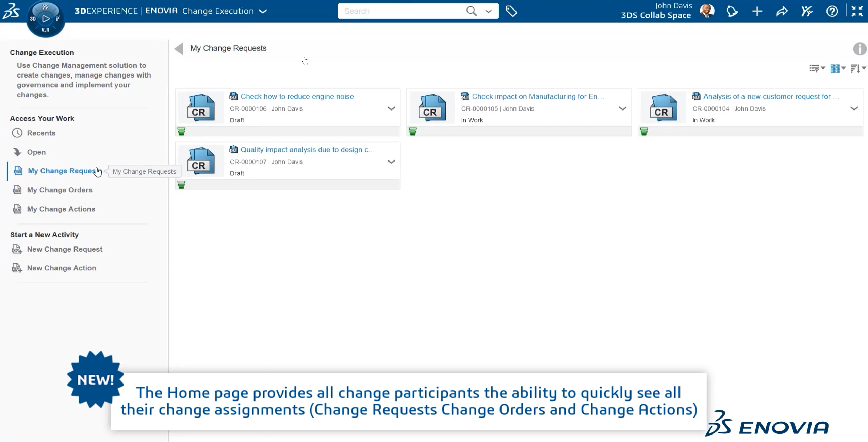The height and width of the screenshot is (442, 868).
Task: Open My Change Actions
Action: tap(61, 209)
